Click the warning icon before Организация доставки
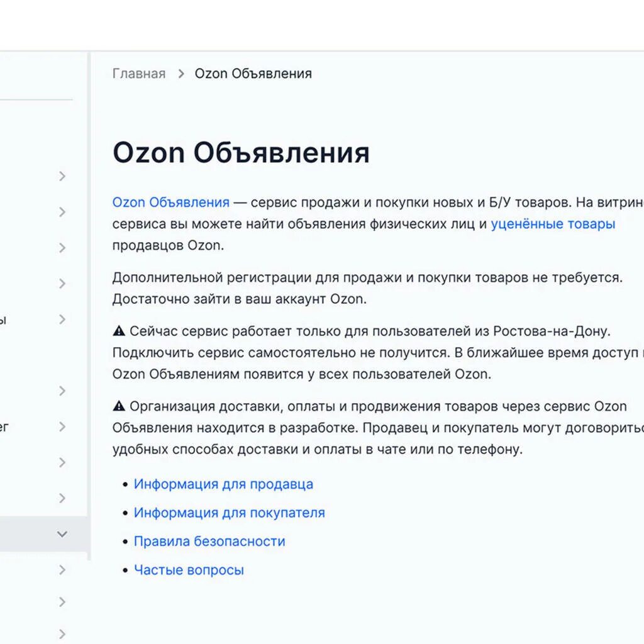 [119, 406]
